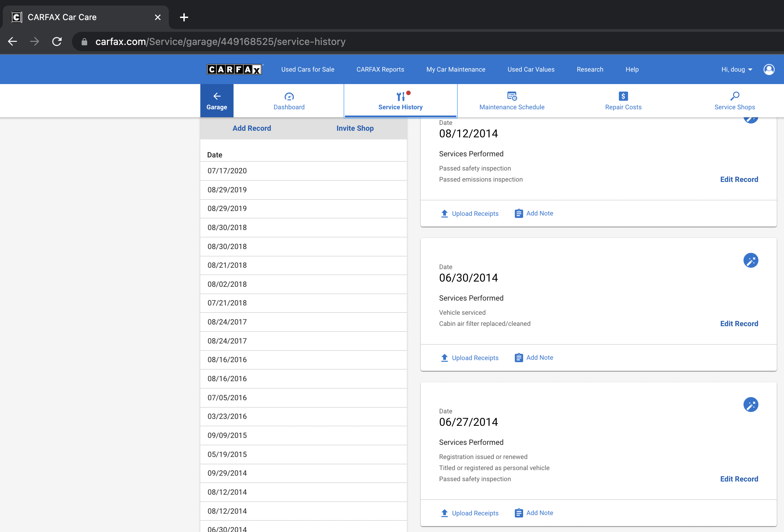Upload Receipts for the 06/27/2014 record
This screenshot has height=532, width=784.
coord(470,513)
